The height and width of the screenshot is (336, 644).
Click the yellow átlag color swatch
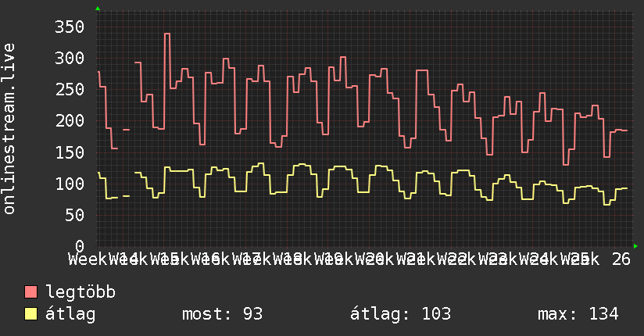tap(30, 314)
